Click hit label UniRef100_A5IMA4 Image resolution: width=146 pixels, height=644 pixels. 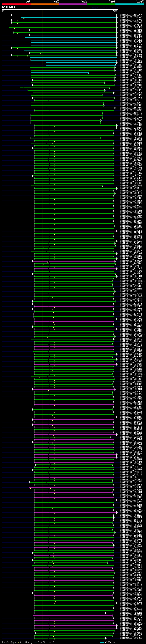[131, 254]
